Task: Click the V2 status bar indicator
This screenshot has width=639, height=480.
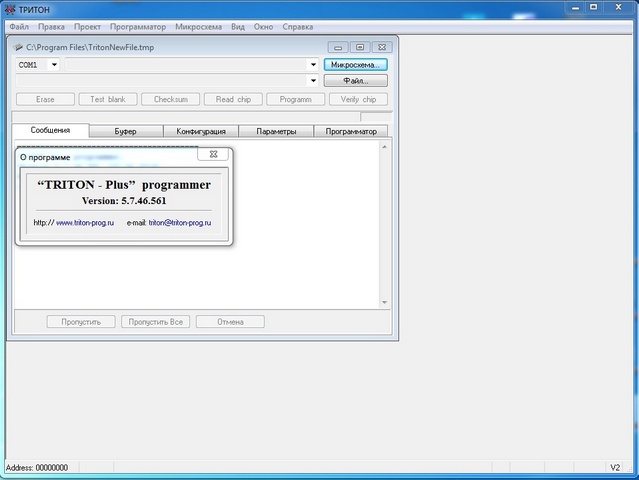Action: [x=615, y=468]
